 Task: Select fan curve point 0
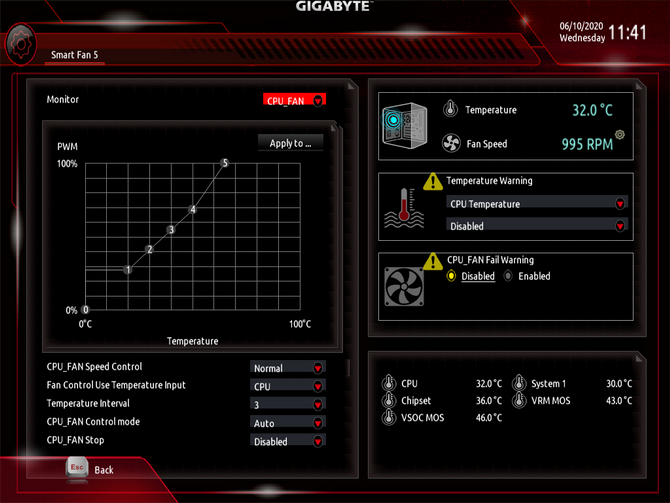point(85,309)
